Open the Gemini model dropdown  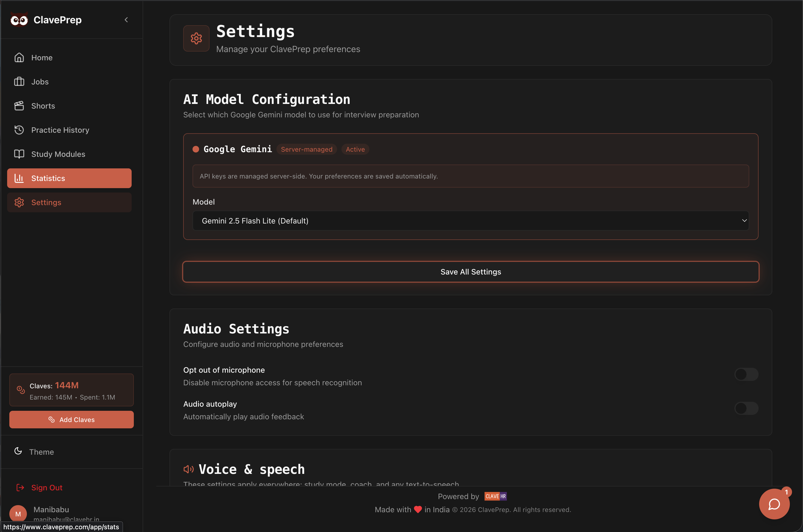(x=471, y=221)
